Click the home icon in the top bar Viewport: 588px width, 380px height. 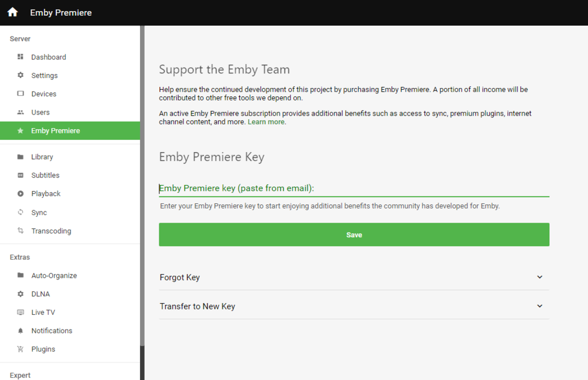click(x=12, y=12)
